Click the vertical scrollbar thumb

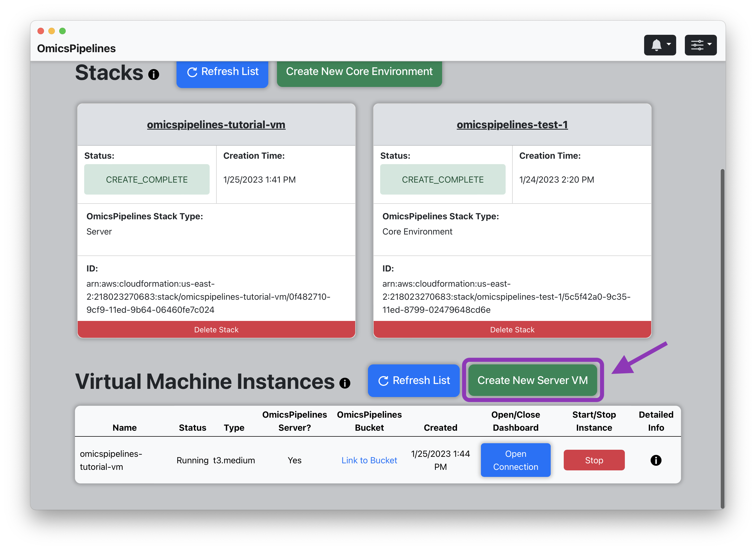coord(722,339)
